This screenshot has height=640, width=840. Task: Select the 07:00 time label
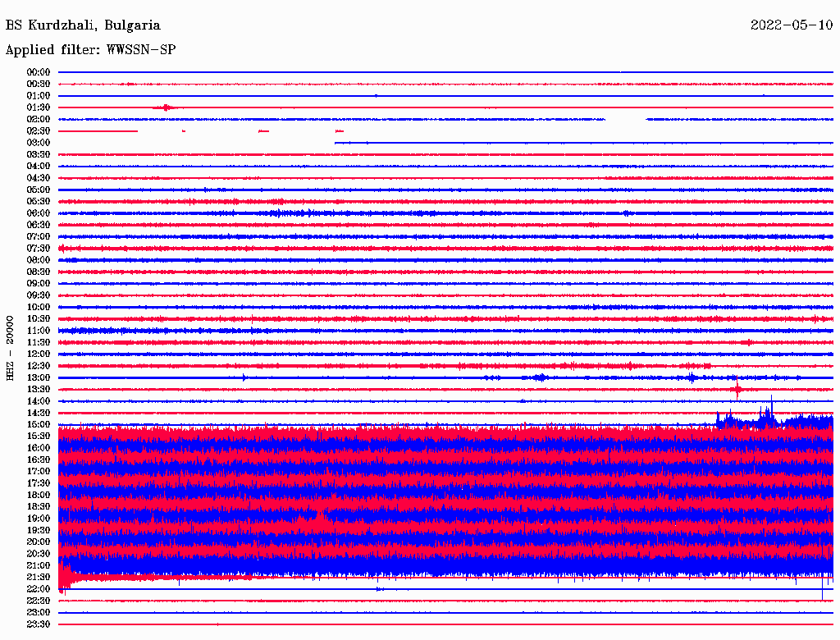(x=39, y=236)
